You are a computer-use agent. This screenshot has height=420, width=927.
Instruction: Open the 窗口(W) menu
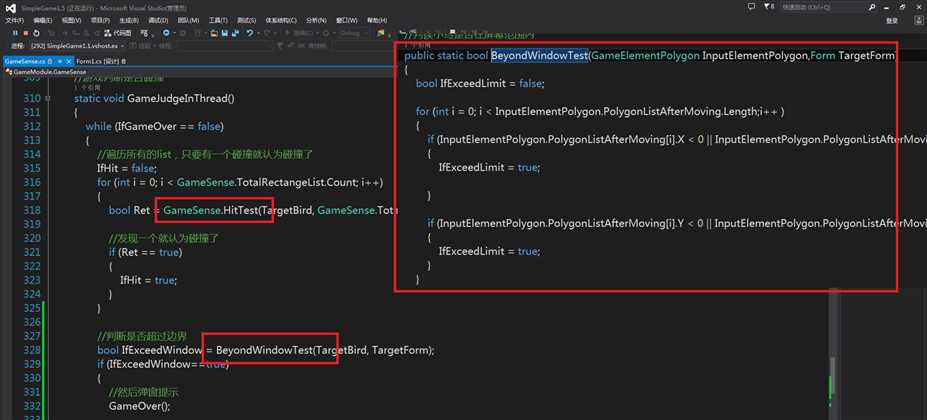click(x=346, y=20)
